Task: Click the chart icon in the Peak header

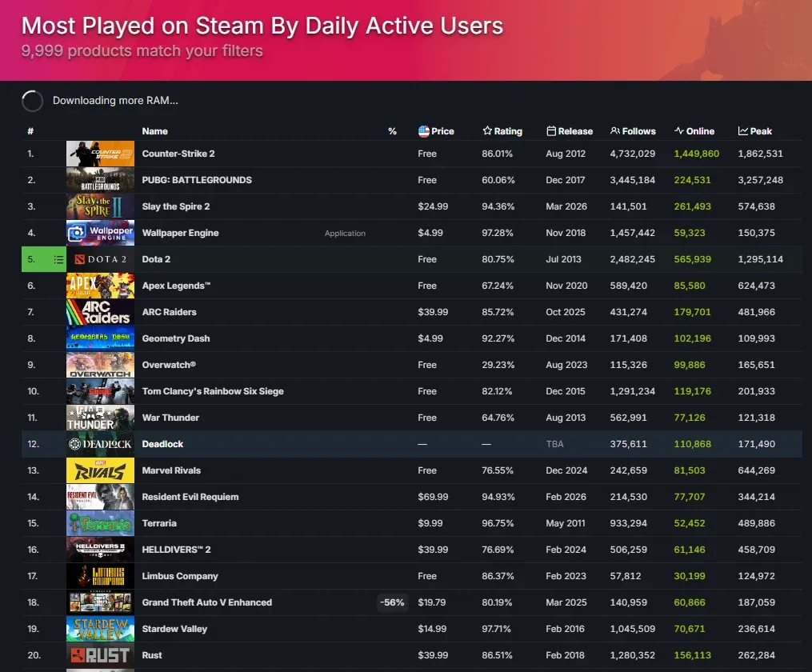Action: coord(743,131)
